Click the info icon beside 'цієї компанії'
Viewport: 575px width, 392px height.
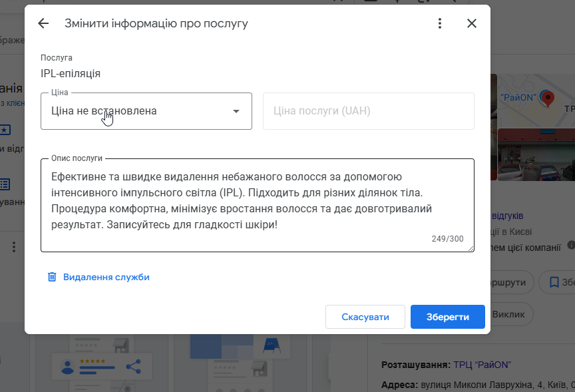571,245
